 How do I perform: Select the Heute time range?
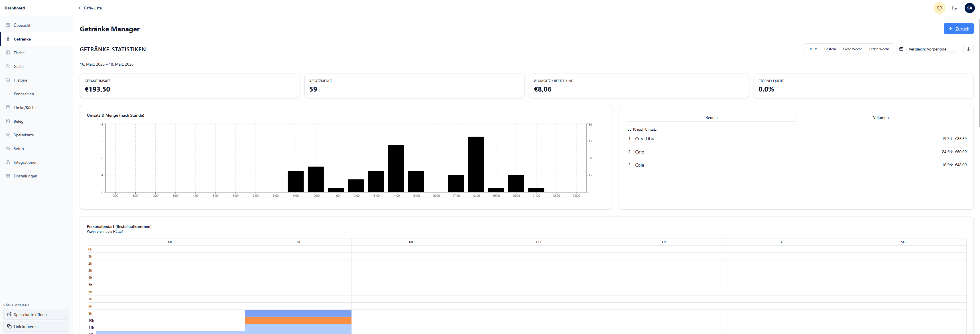[813, 49]
